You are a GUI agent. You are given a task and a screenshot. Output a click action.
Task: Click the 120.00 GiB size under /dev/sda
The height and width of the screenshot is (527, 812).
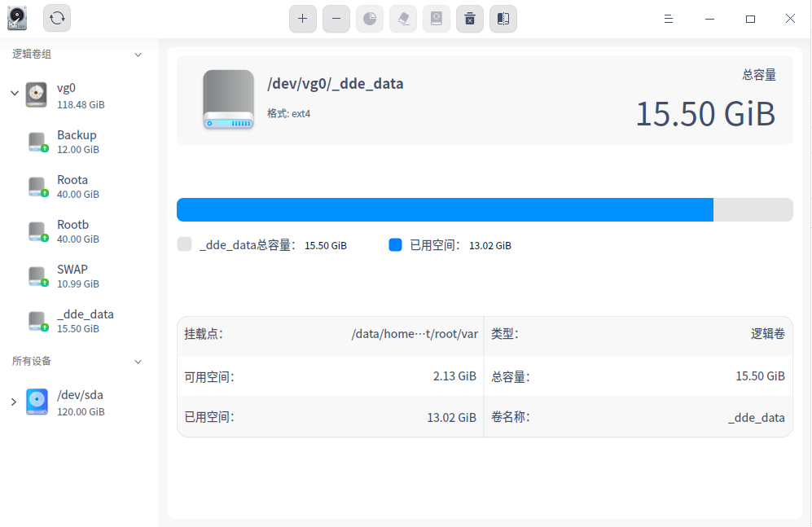[x=81, y=411]
